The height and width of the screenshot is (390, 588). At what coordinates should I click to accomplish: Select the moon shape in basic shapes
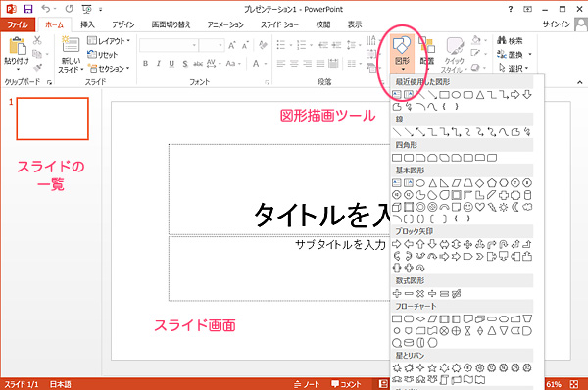[515, 207]
